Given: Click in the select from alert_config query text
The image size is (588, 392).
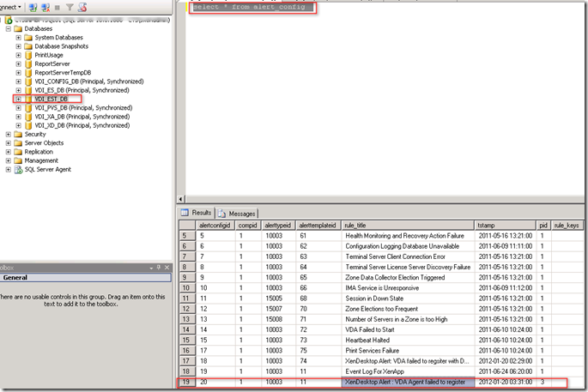Looking at the screenshot, I should click(250, 7).
